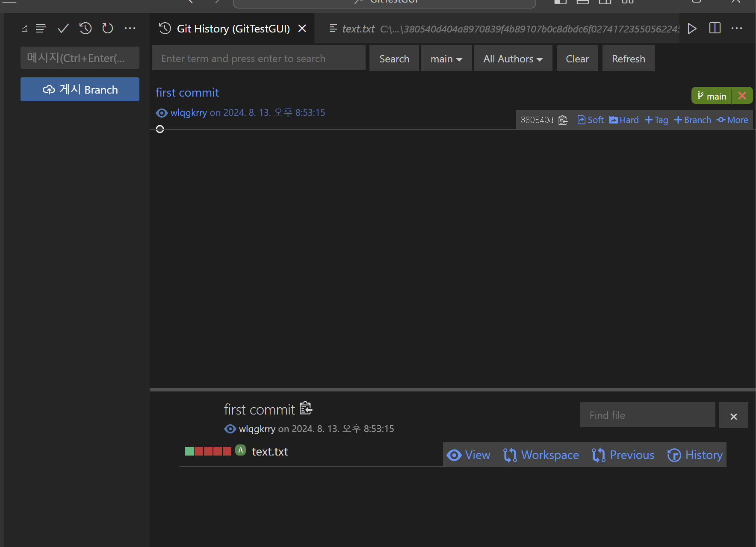Viewport: 756px width, 547px height.
Task: Click the run play icon in editor toolbar
Action: click(692, 29)
